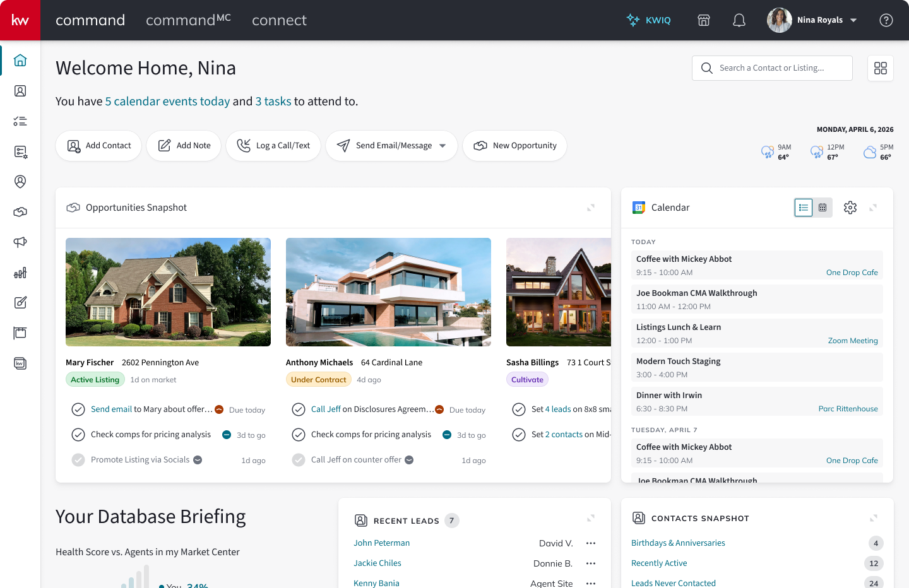Check off Set 4 leads task
This screenshot has width=909, height=588.
(x=519, y=409)
